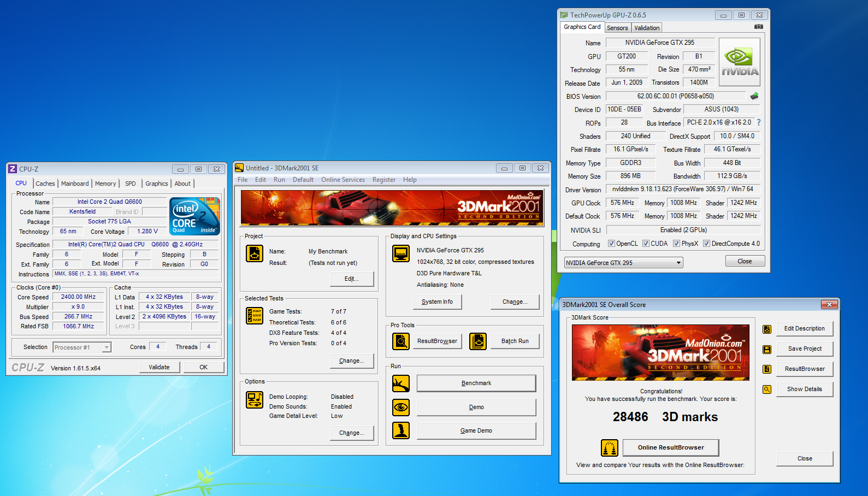868x496 pixels.
Task: Click the Save Project button
Action: click(805, 349)
